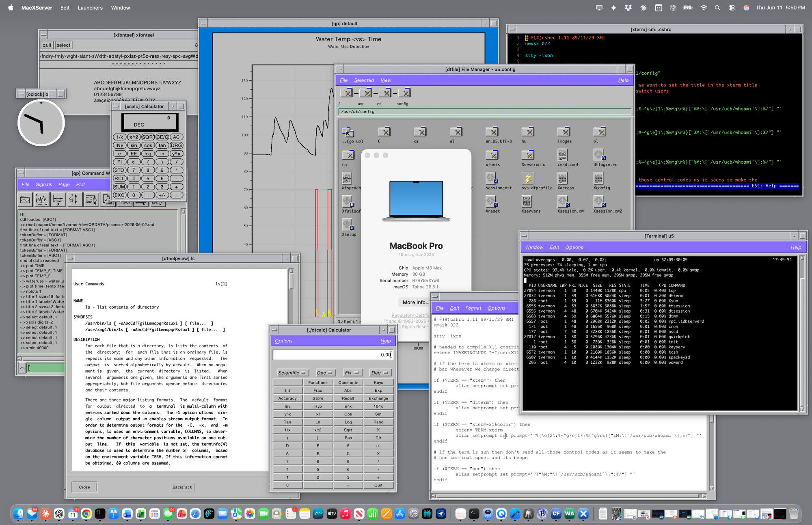Click the '/usr/dt/config' path field in File Manager
Screen dimensions: 812x525
point(485,112)
